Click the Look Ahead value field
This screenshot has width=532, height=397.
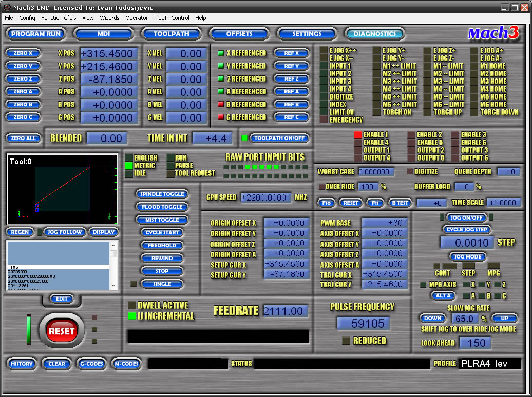[x=476, y=343]
